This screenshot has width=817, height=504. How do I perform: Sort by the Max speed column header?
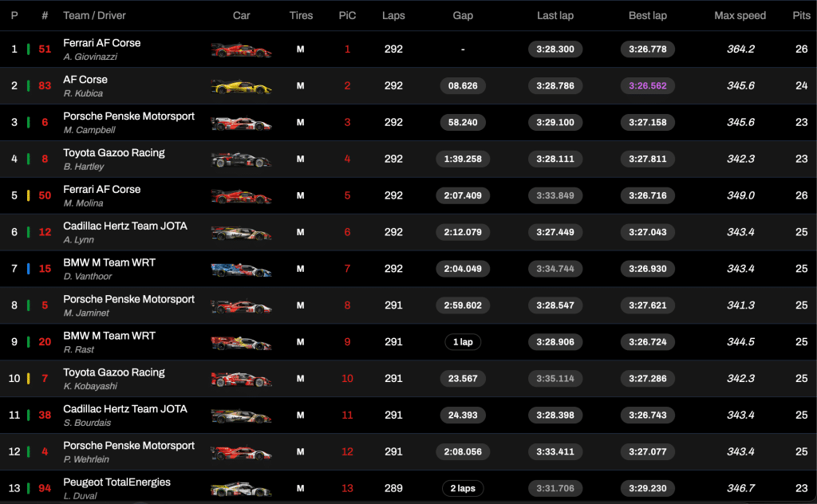(740, 15)
